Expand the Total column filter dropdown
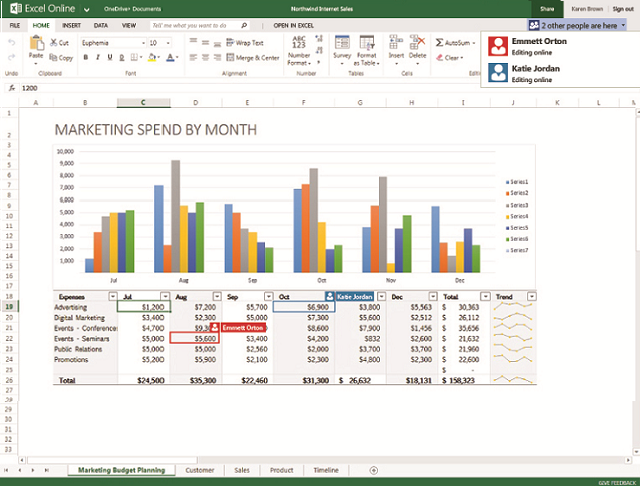This screenshot has width=640, height=486. coord(483,296)
